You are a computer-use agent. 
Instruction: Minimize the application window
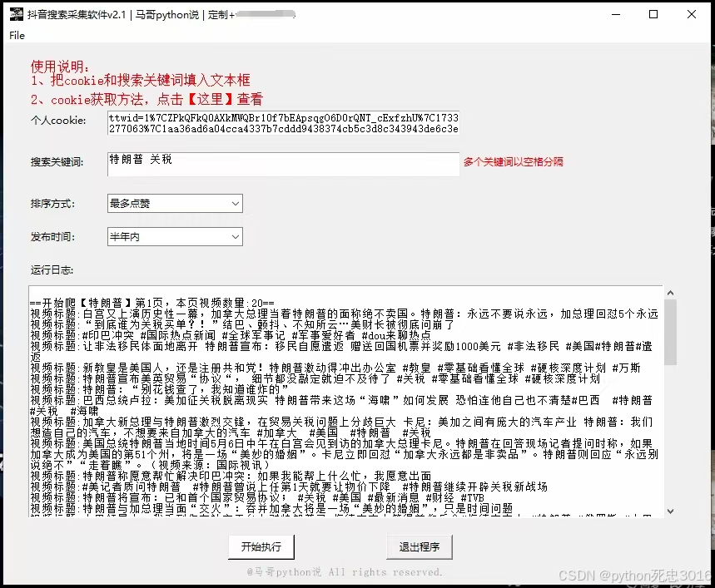(616, 15)
